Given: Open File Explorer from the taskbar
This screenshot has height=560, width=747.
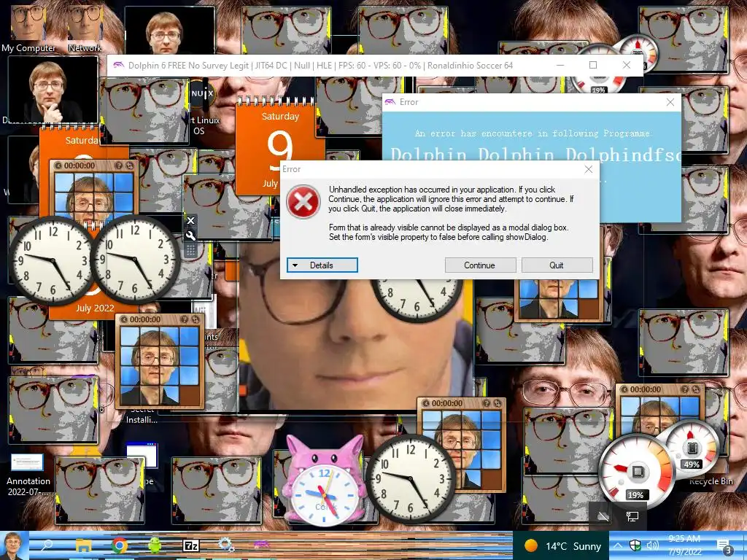Looking at the screenshot, I should [x=83, y=545].
